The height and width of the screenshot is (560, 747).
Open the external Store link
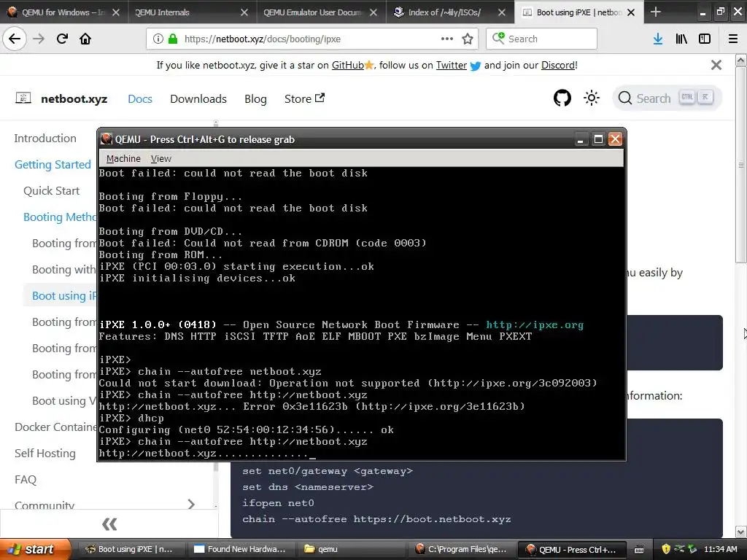pyautogui.click(x=304, y=98)
